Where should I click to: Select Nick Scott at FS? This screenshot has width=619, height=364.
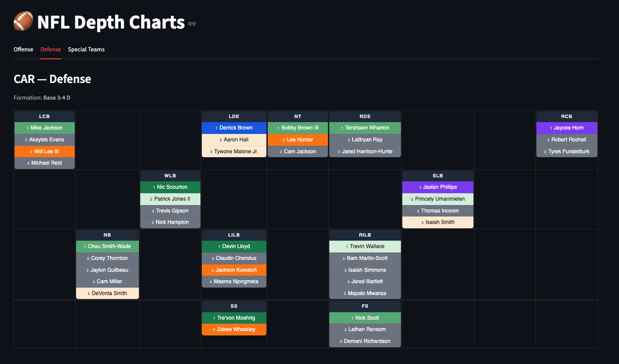coord(365,318)
